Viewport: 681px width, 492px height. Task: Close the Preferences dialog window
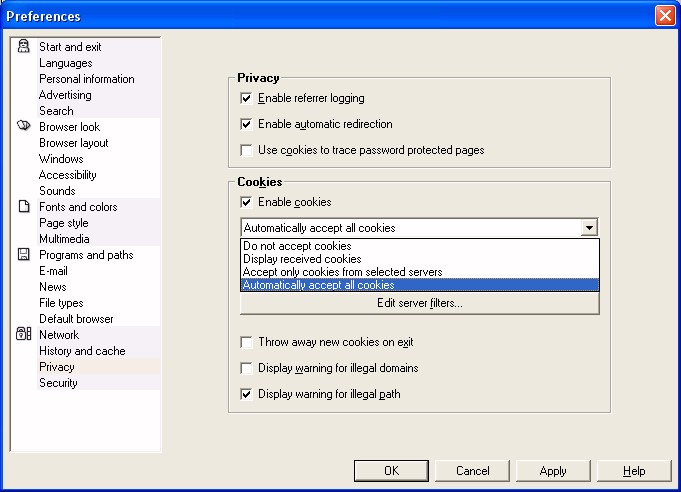(x=665, y=16)
